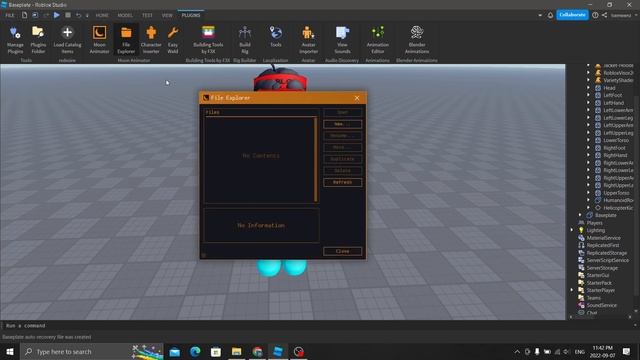
Task: Open the Avatar Importer
Action: pyautogui.click(x=308, y=40)
